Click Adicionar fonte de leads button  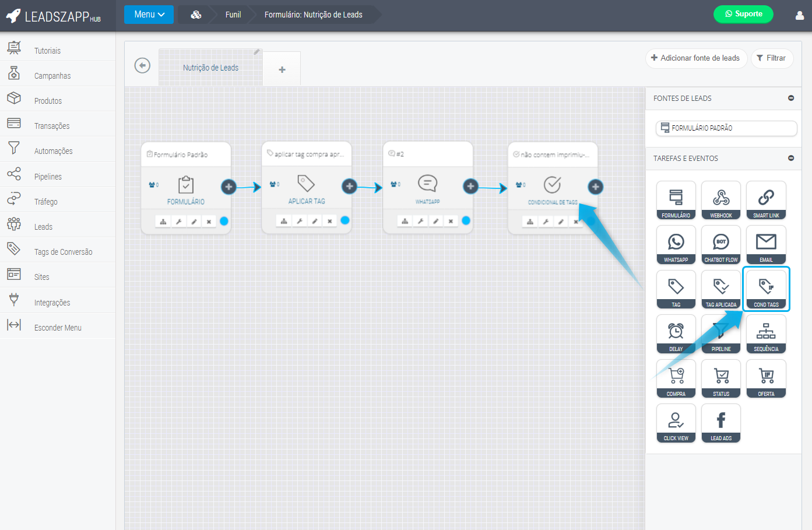click(695, 58)
